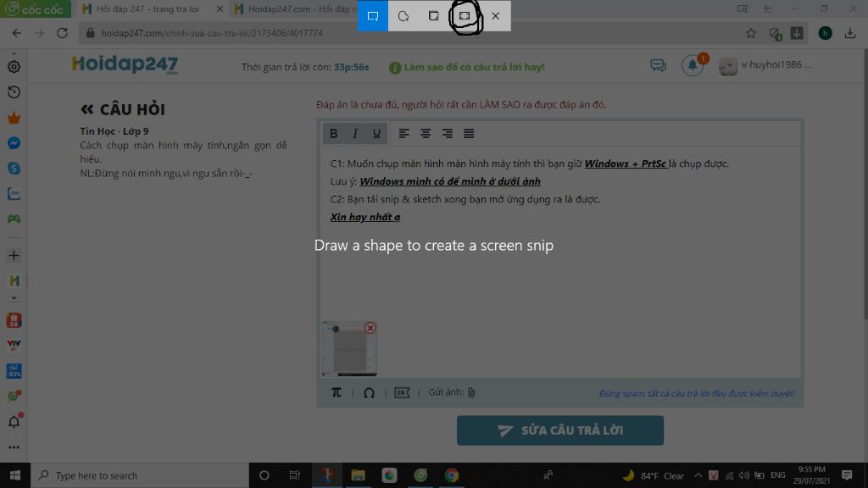Attach an image with the paperclip icon
Screen dimensions: 868x488
pos(471,392)
